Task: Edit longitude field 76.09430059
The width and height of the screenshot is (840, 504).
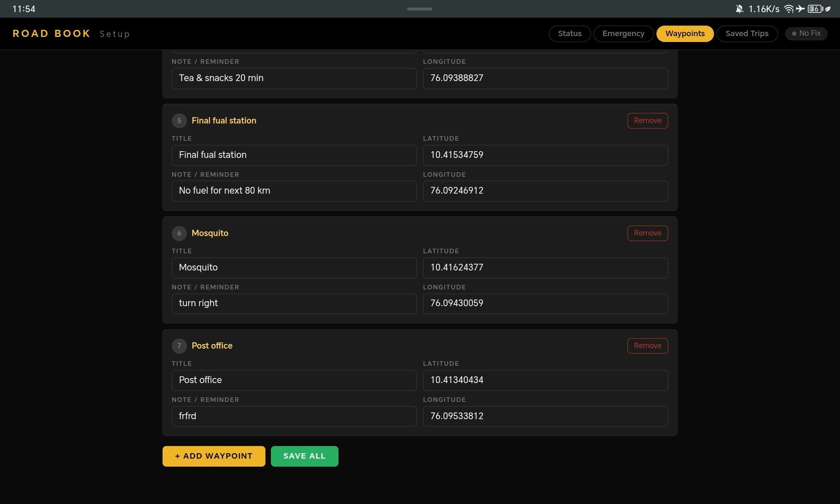Action: (545, 304)
